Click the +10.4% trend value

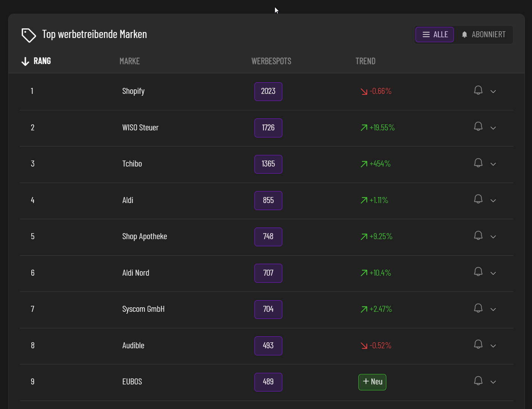pos(380,273)
